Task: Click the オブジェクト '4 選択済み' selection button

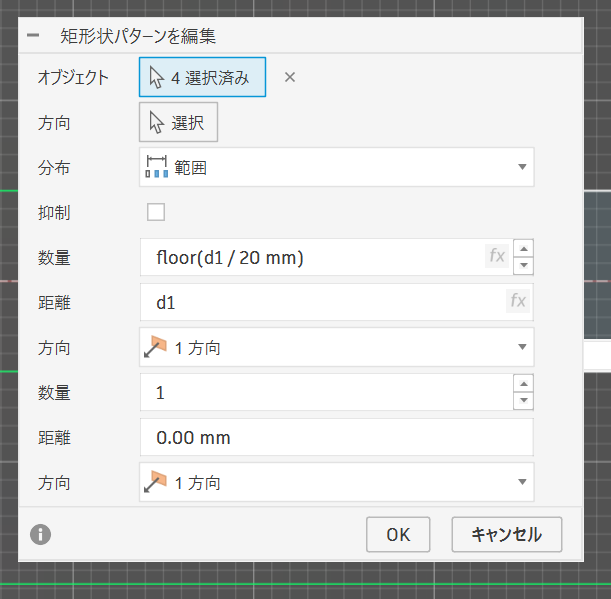Action: coord(202,77)
